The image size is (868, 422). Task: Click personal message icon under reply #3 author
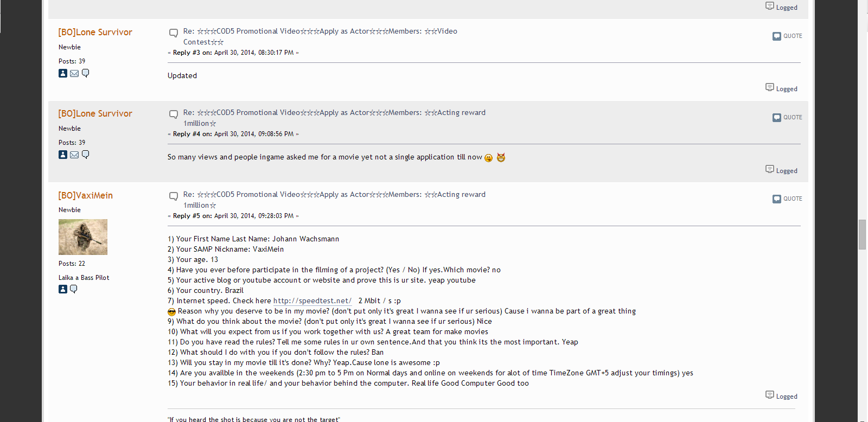coord(85,73)
